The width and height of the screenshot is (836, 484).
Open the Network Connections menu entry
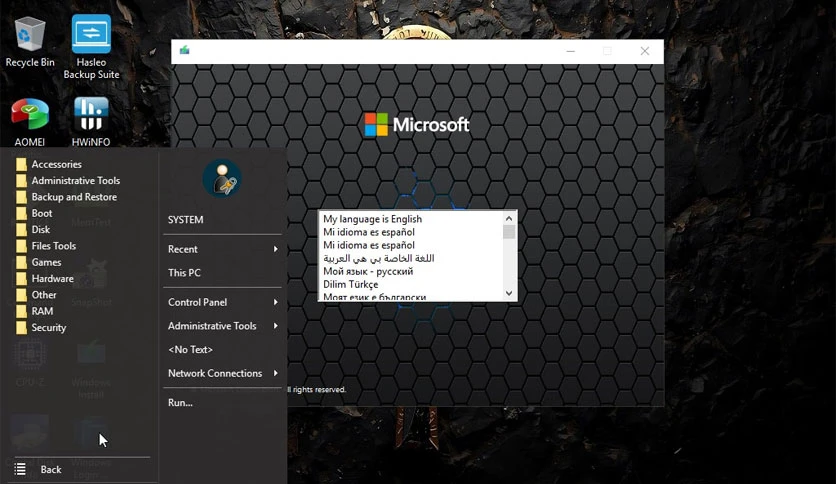coord(222,373)
